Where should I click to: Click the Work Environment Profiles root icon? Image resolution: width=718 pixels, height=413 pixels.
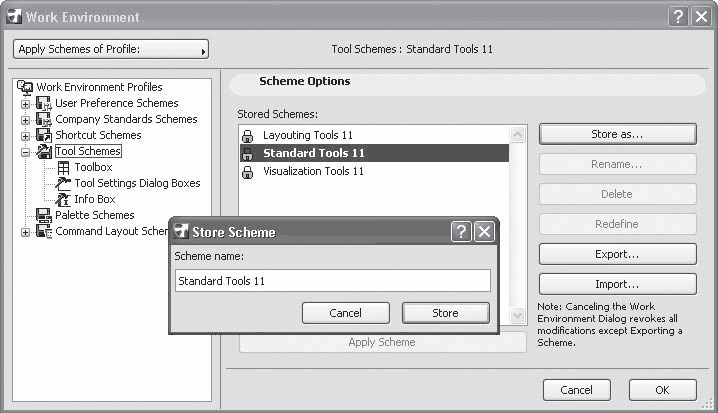click(x=26, y=87)
